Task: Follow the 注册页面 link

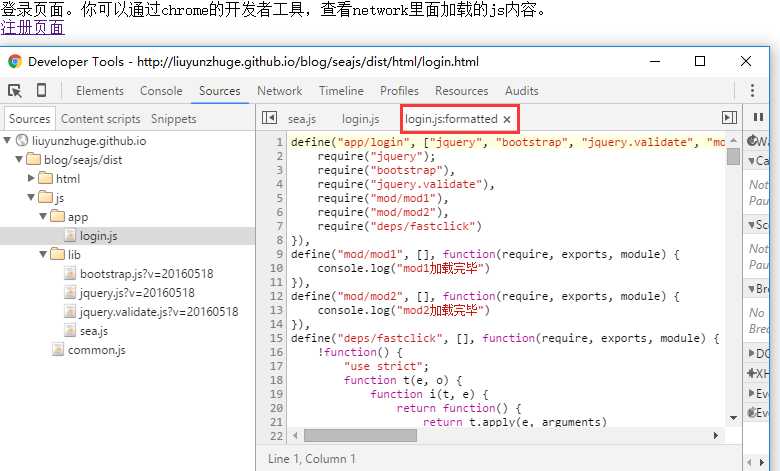Action: [32, 28]
